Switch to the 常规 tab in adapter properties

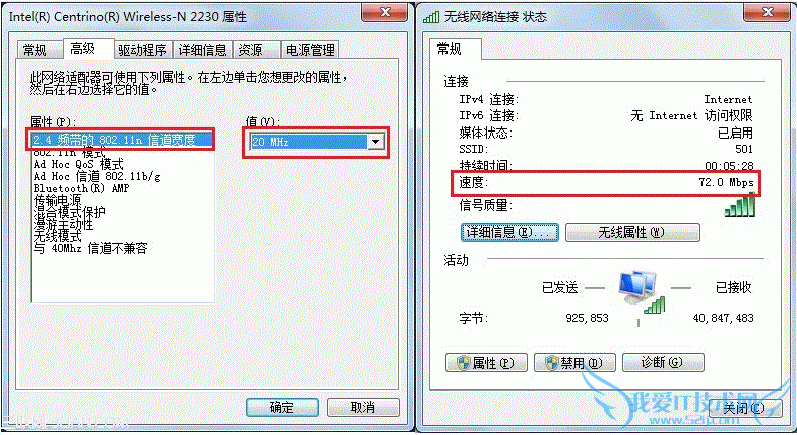35,50
